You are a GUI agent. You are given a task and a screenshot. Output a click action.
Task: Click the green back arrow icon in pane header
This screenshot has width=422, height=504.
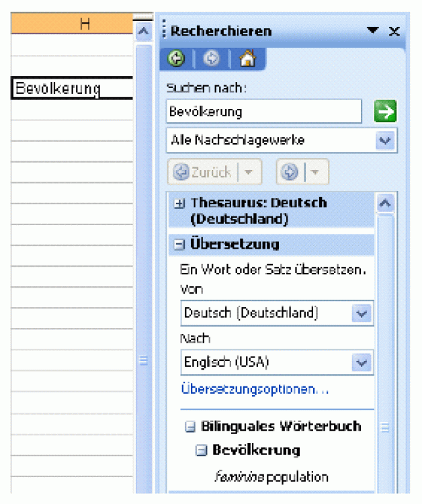pos(177,59)
